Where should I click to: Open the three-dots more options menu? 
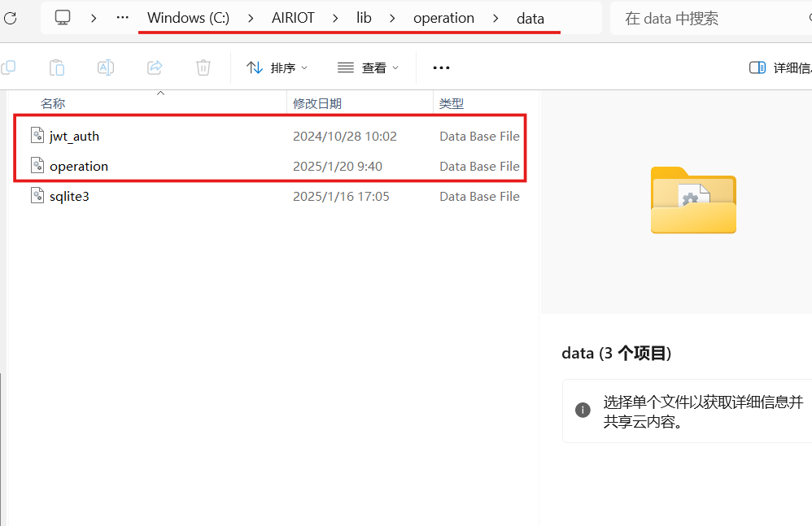click(441, 67)
